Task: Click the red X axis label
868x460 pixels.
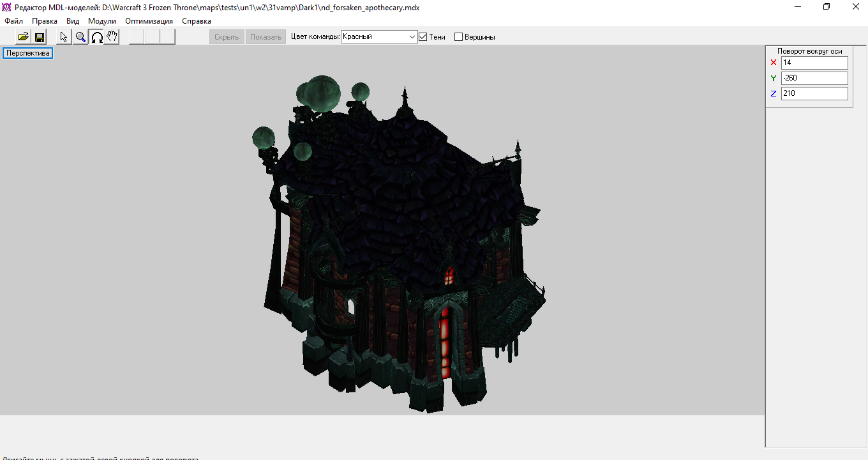Action: [774, 63]
